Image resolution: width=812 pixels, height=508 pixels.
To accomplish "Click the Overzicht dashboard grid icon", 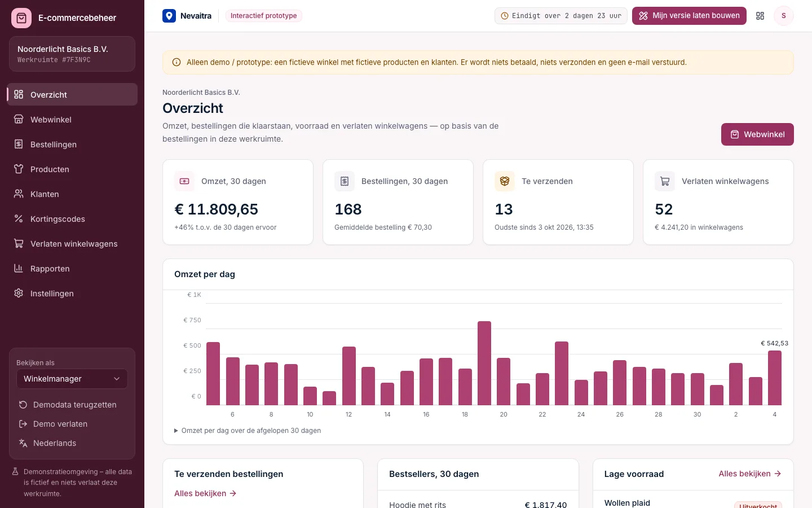I will click(x=19, y=94).
